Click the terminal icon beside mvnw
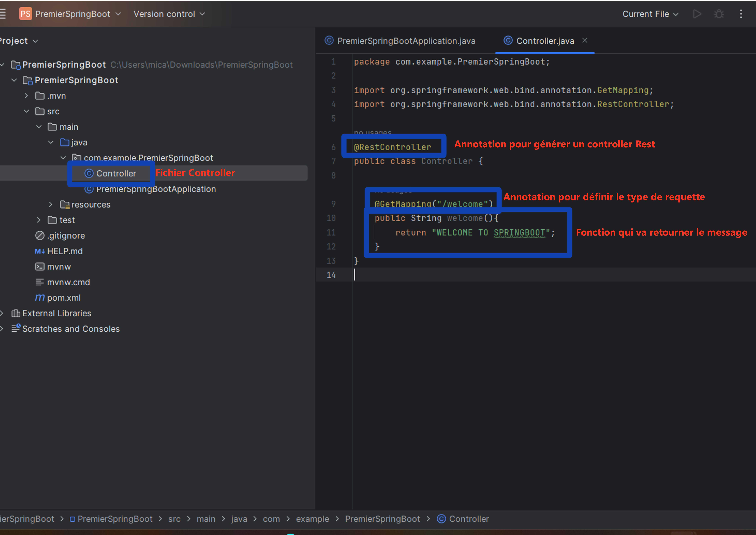The width and height of the screenshot is (756, 535). tap(40, 267)
